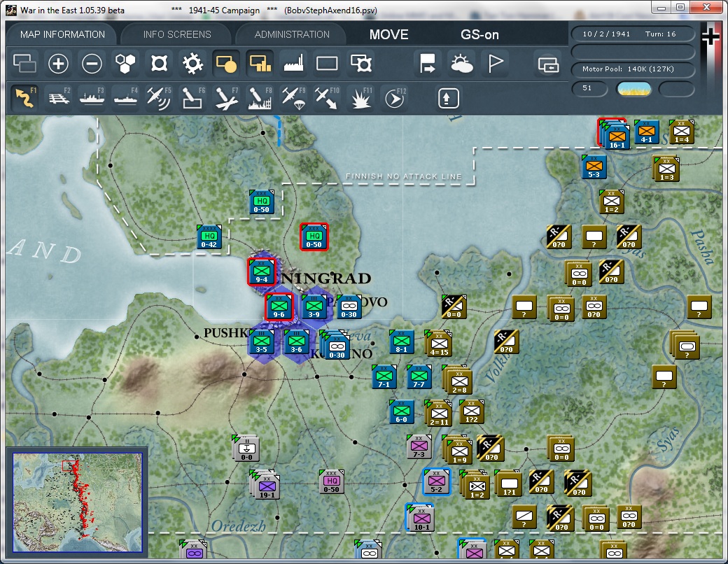The height and width of the screenshot is (564, 728).
Task: Select F5 air recon plane icon
Action: coord(159,97)
